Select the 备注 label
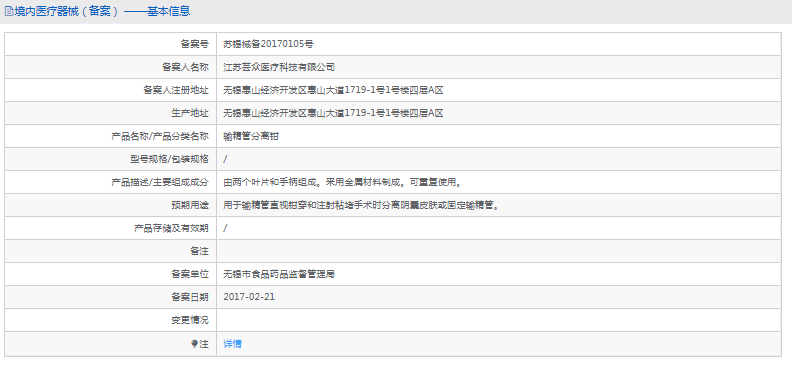Viewport: 792px width, 365px height. [x=200, y=251]
